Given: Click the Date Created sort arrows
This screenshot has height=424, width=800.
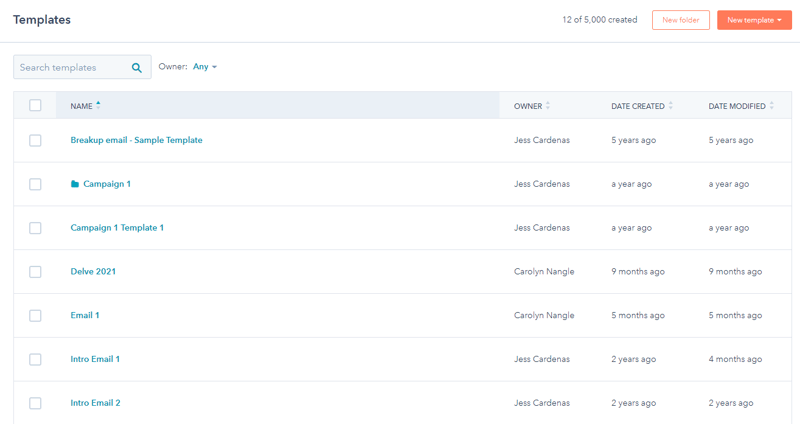Looking at the screenshot, I should click(x=671, y=106).
